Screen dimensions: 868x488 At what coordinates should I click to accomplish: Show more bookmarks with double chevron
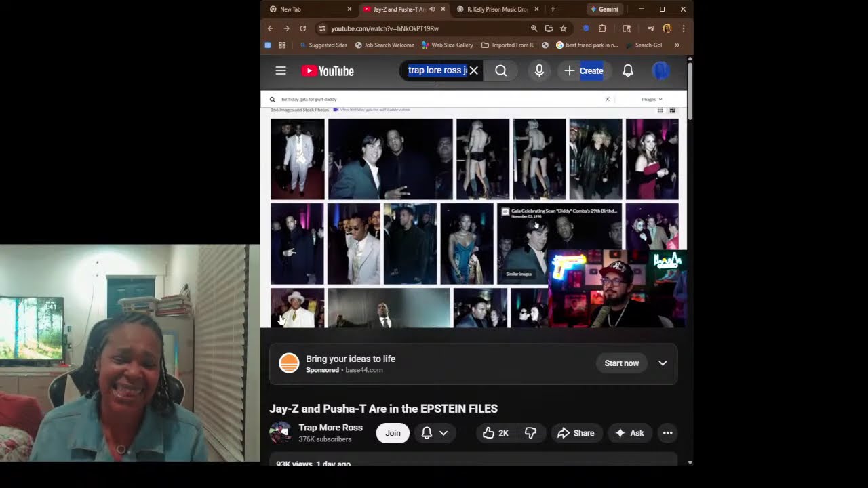tap(677, 45)
